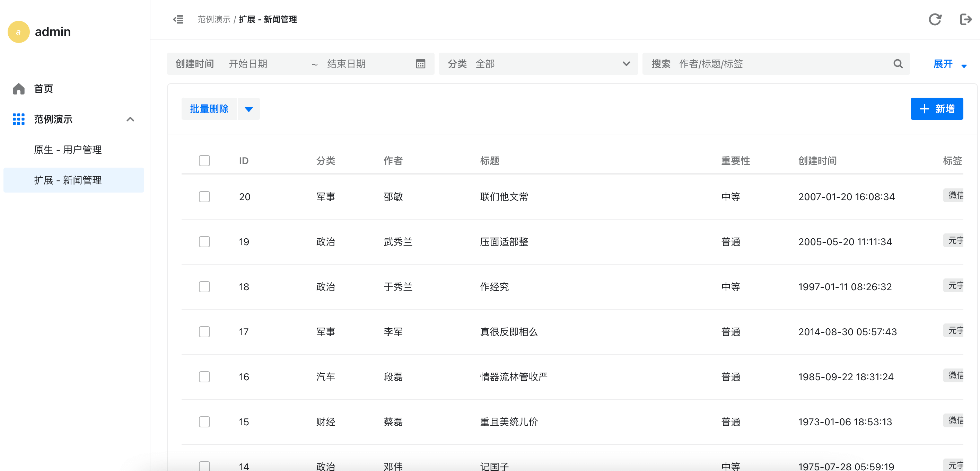Open the 原生 - 用户管理 menu item
The height and width of the screenshot is (471, 980).
click(x=68, y=149)
